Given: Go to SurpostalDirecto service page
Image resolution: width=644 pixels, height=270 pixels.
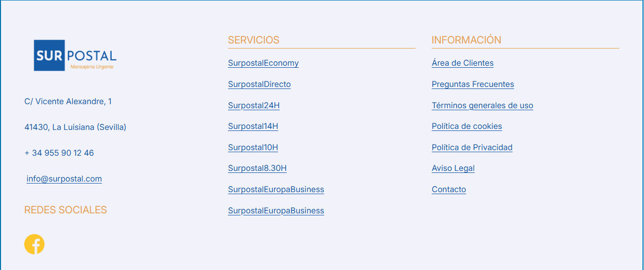Looking at the screenshot, I should point(259,84).
